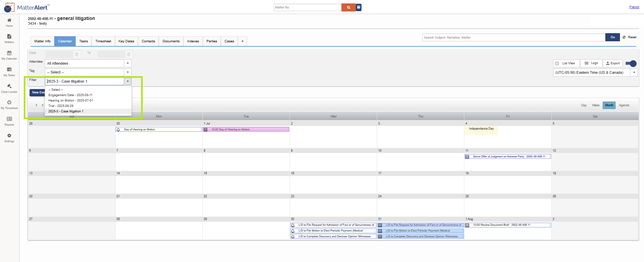This screenshot has width=644, height=262.
Task: Switch to the Cases tab
Action: [x=229, y=41]
